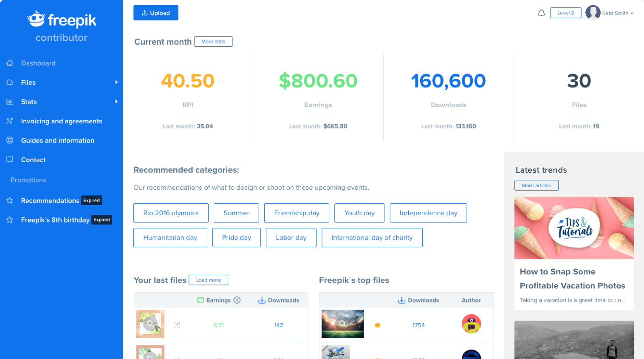Select the Pride day category
644x359 pixels.
click(237, 238)
